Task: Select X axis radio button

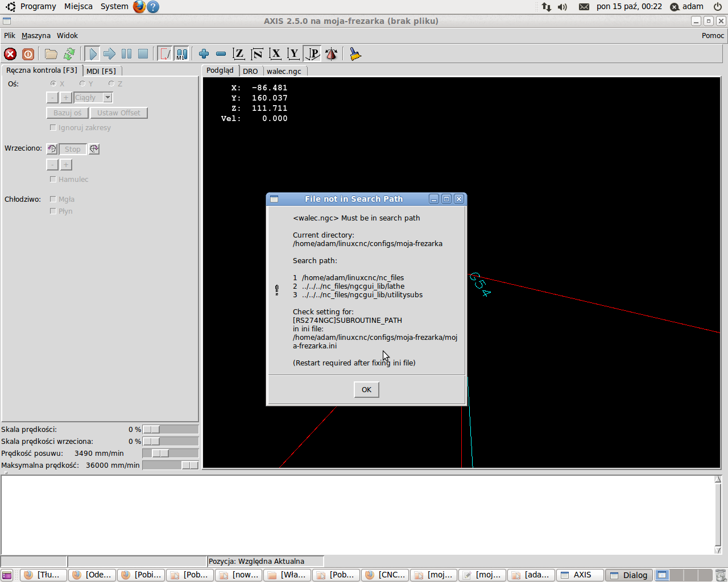Action: (x=53, y=84)
